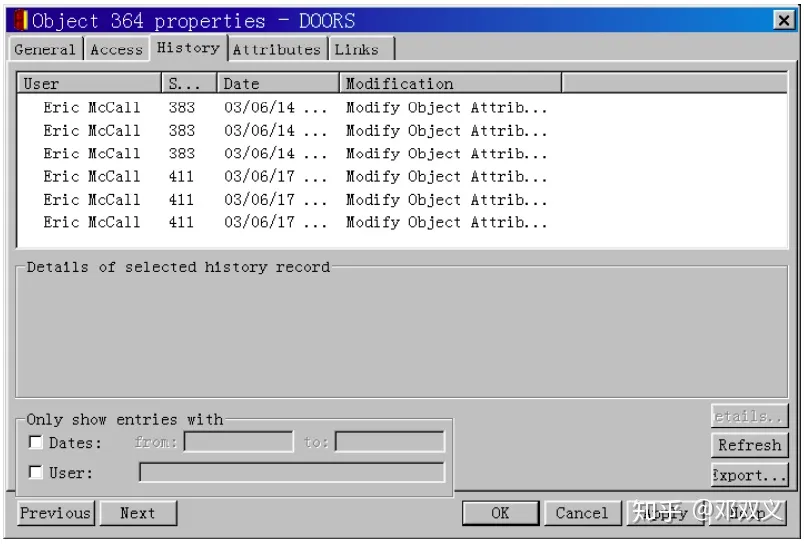This screenshot has height=544, width=804.
Task: Click the Date column header
Action: tap(278, 84)
